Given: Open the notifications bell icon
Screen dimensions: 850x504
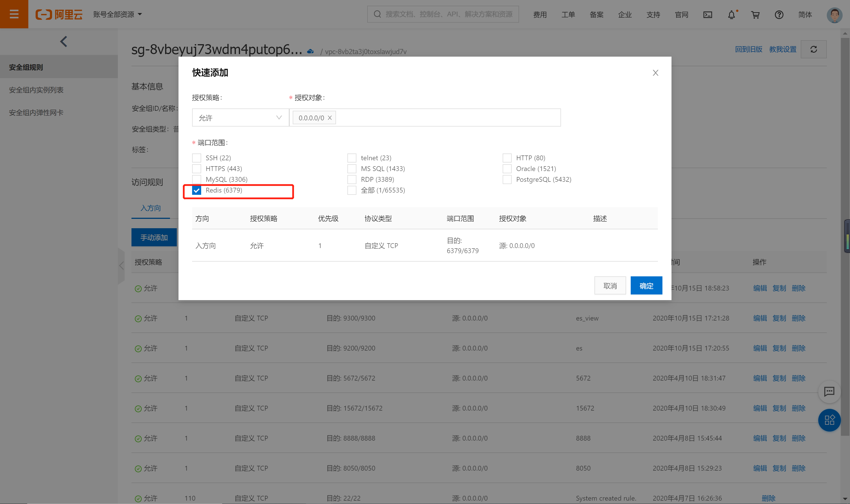Looking at the screenshot, I should pyautogui.click(x=731, y=15).
